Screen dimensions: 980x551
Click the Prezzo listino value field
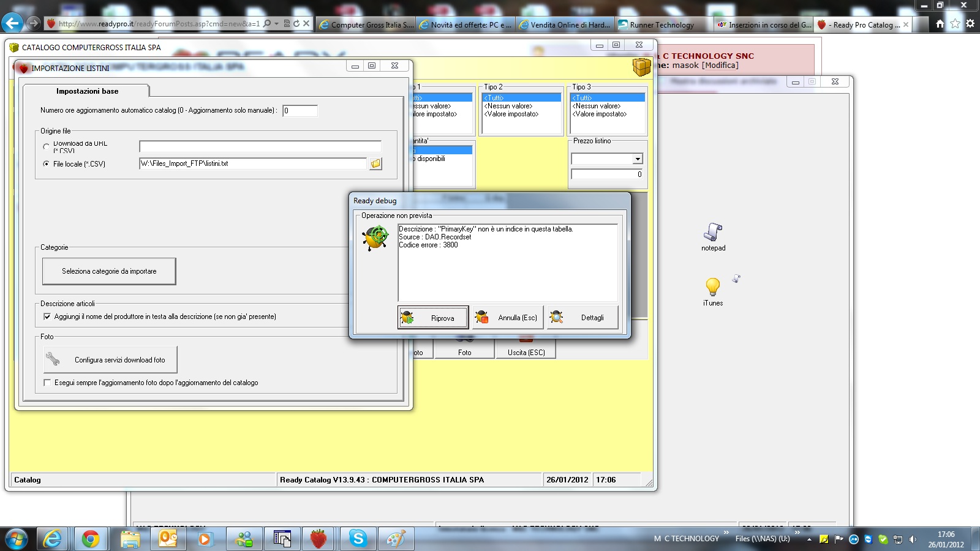606,174
